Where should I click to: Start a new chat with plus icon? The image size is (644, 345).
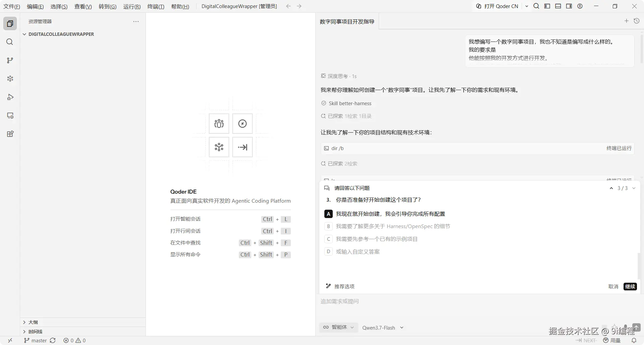(x=626, y=21)
